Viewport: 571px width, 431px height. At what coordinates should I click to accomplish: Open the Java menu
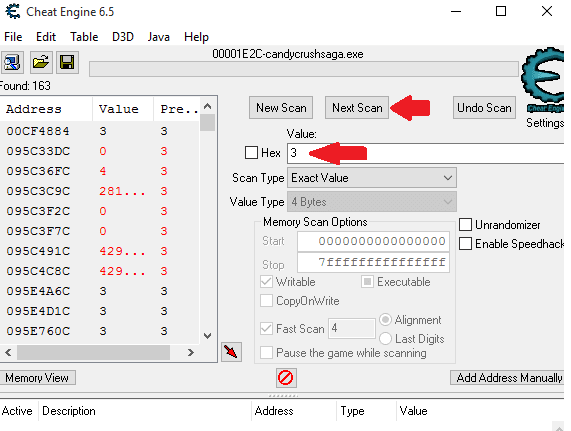click(158, 37)
